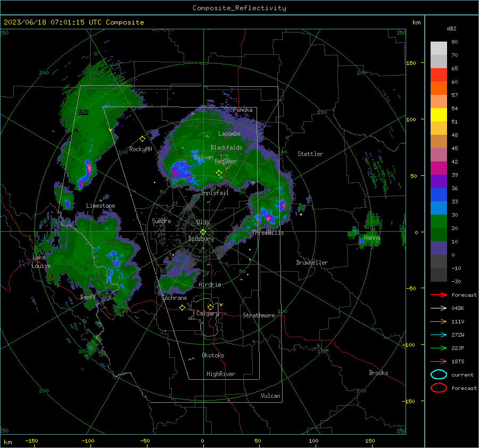Click the Vulcan label

click(x=270, y=396)
